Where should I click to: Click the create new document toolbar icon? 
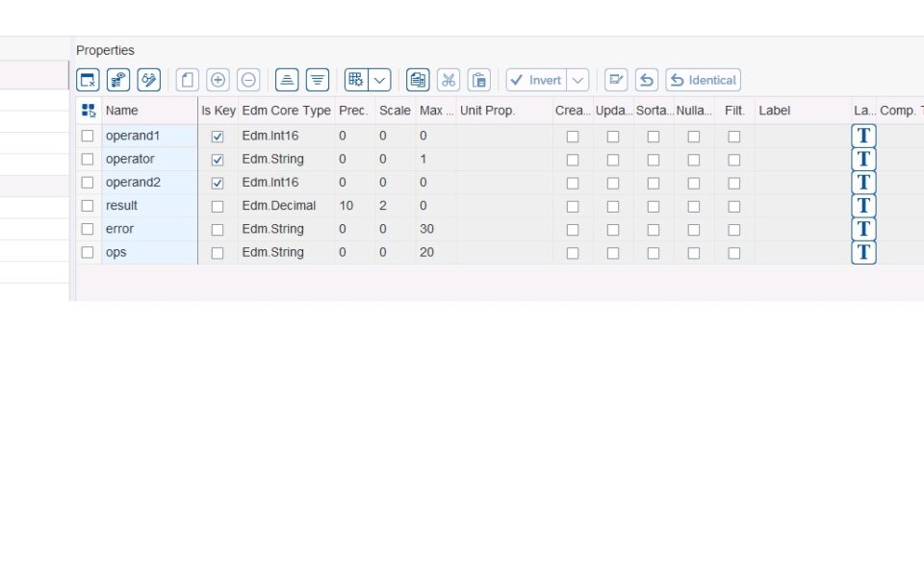[x=188, y=80]
